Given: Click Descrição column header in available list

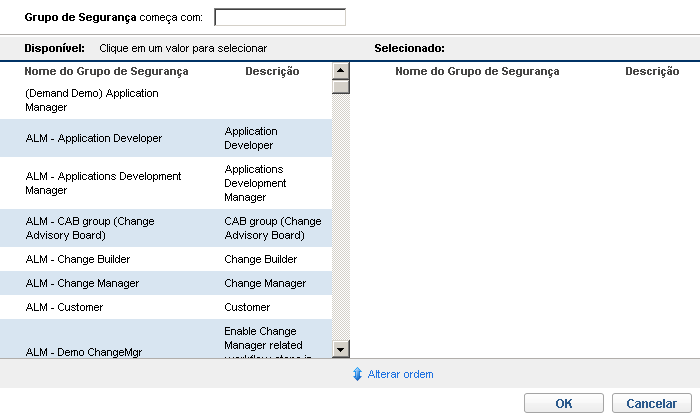Looking at the screenshot, I should 272,71.
